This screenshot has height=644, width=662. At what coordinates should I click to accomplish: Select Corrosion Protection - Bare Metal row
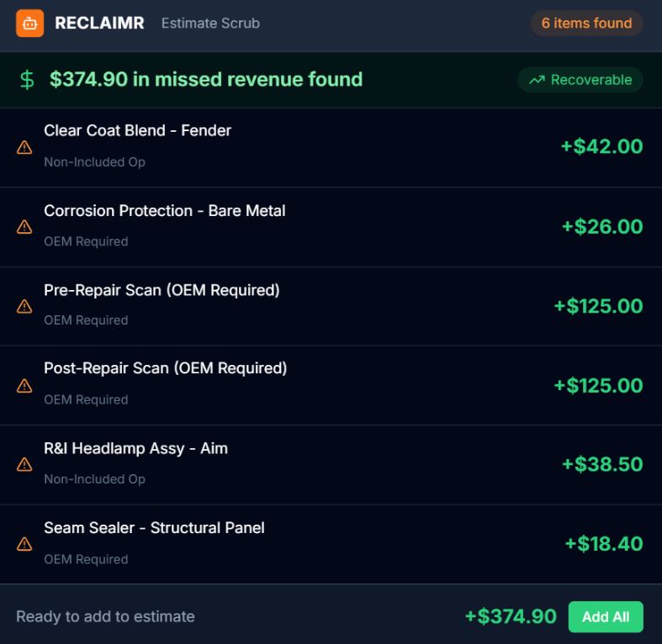coord(164,211)
